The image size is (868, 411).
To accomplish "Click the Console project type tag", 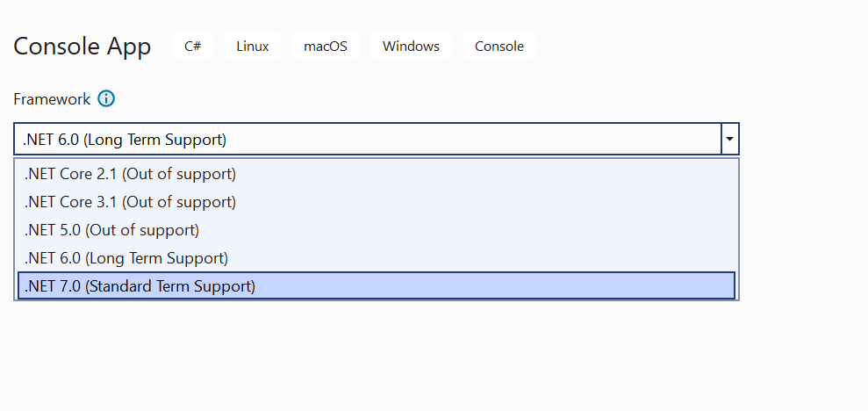I will 499,46.
